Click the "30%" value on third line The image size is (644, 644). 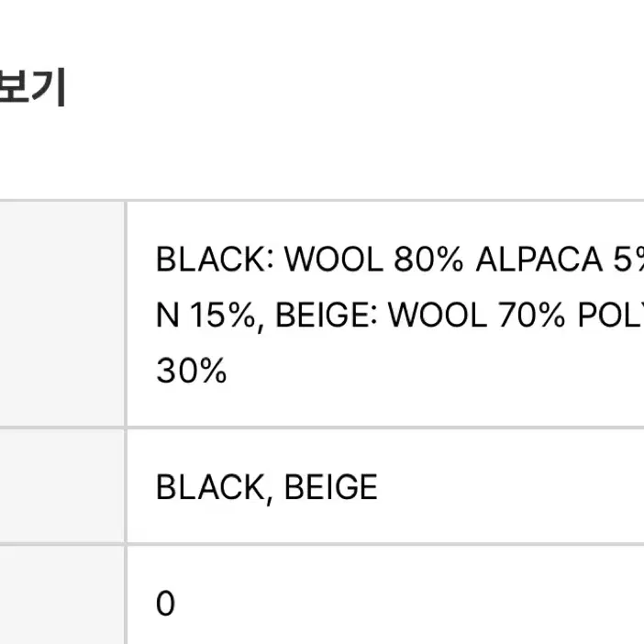pyautogui.click(x=192, y=371)
